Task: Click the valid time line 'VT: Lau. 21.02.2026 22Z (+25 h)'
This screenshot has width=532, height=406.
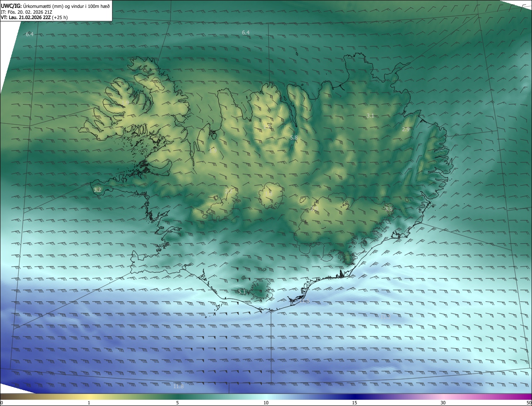Action: point(34,17)
